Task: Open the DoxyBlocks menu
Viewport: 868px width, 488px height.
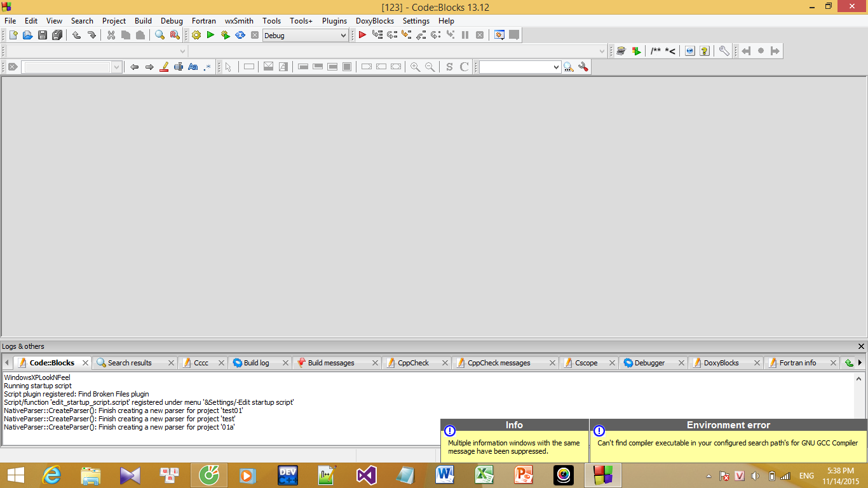Action: (375, 20)
